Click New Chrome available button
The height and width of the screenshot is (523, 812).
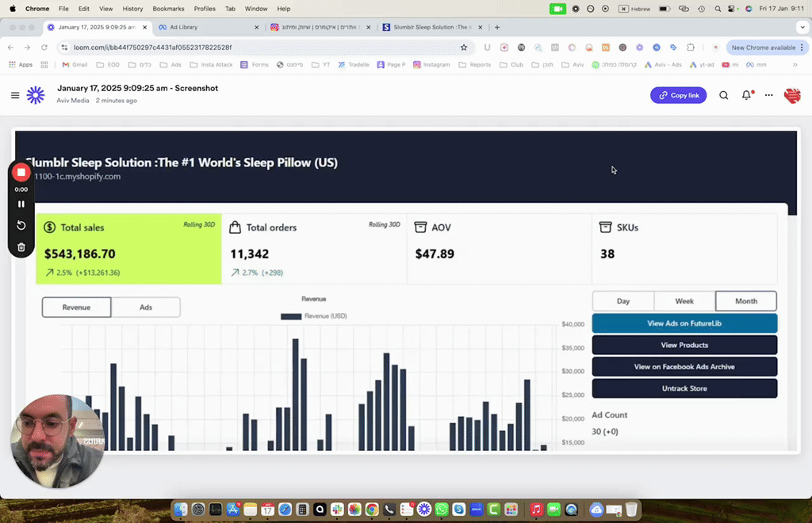click(x=768, y=47)
